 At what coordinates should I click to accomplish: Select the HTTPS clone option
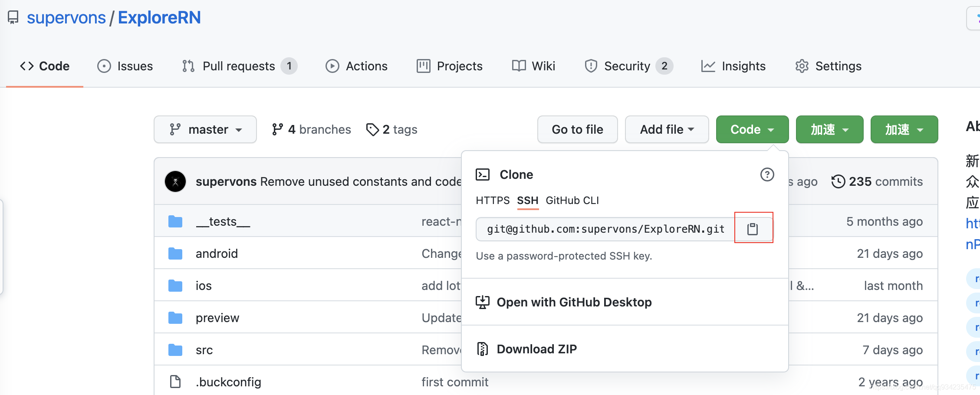click(493, 201)
